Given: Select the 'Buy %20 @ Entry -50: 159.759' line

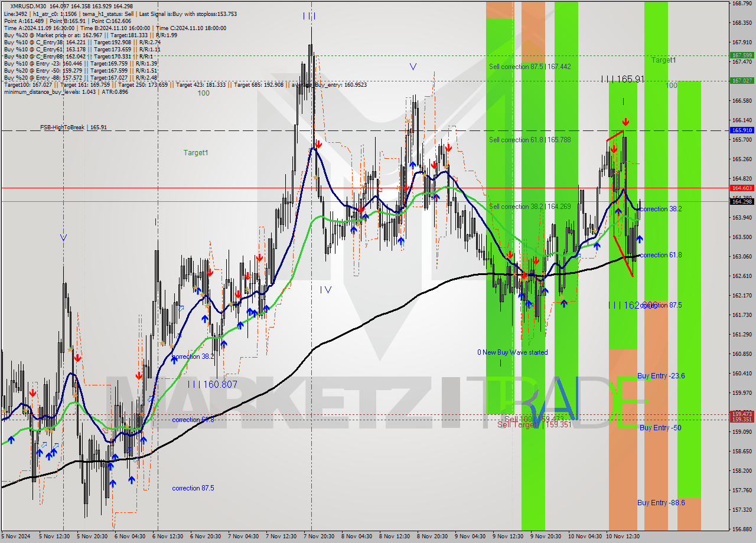Looking at the screenshot, I should 80,70.
